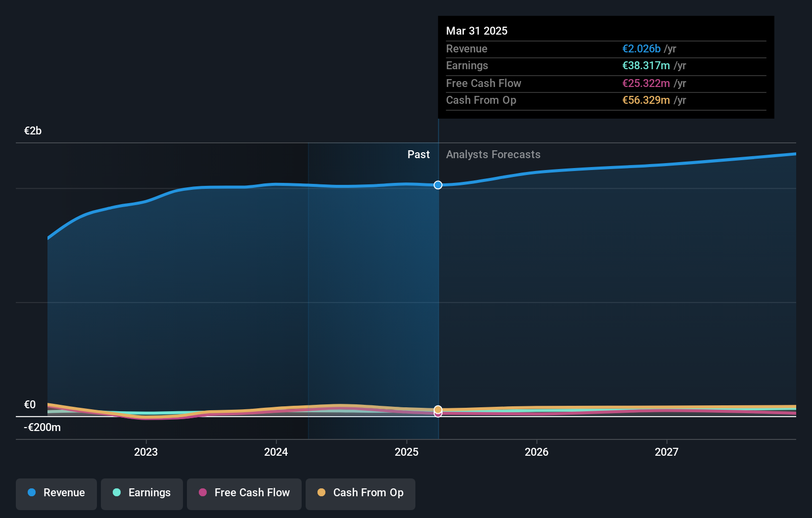Select the 2024 x-axis label

[x=276, y=452]
